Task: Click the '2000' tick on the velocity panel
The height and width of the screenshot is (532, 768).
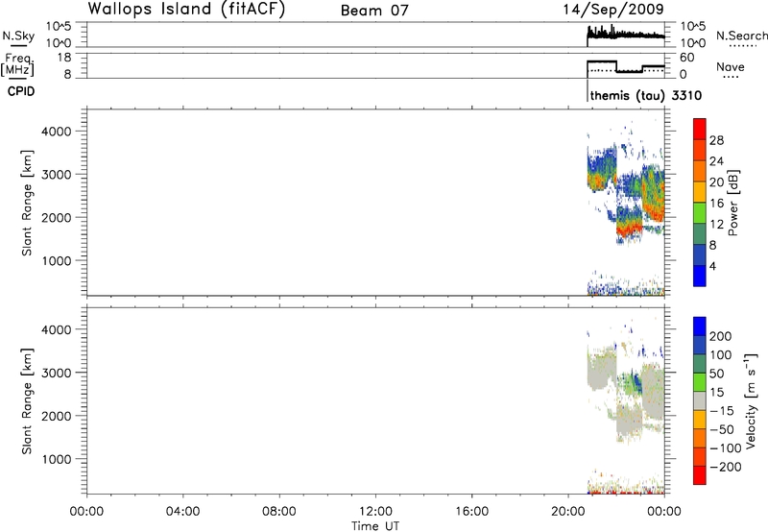Action: click(x=57, y=416)
